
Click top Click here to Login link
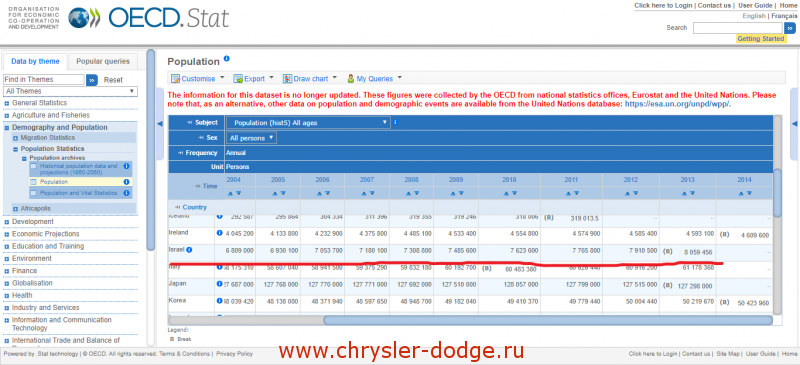click(663, 6)
